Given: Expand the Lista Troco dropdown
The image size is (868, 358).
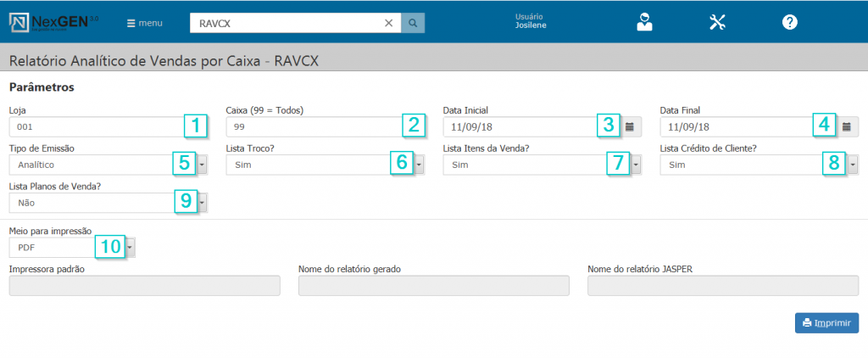Looking at the screenshot, I should click(420, 165).
